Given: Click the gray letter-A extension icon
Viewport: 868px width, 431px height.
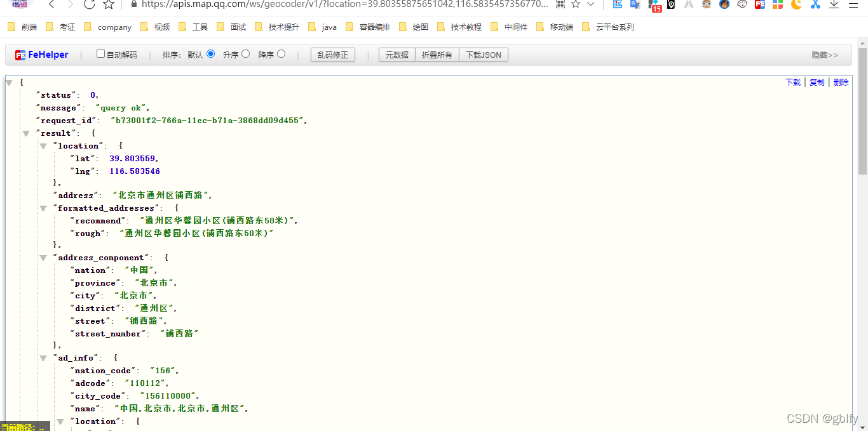Looking at the screenshot, I should (x=689, y=4).
